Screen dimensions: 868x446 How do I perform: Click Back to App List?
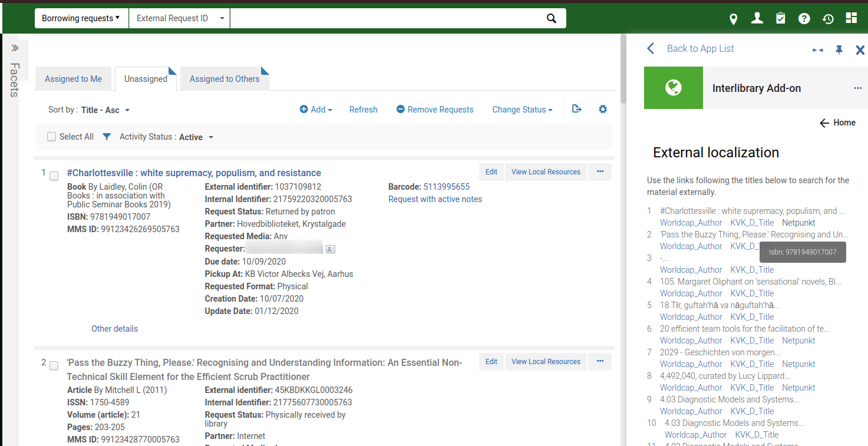pyautogui.click(x=700, y=48)
